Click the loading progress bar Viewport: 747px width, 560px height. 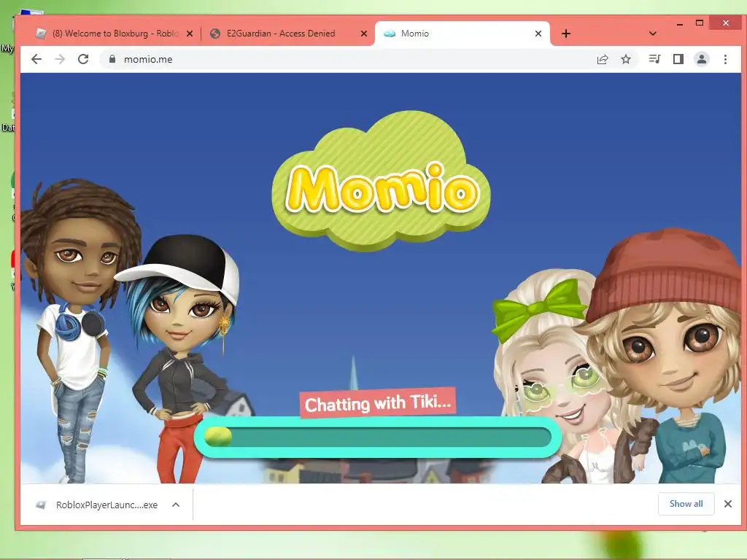pyautogui.click(x=378, y=437)
